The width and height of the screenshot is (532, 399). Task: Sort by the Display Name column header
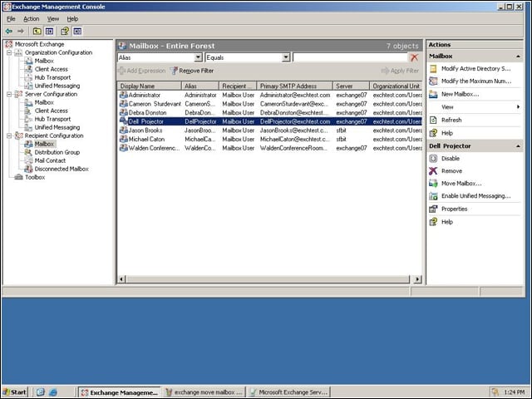click(150, 86)
